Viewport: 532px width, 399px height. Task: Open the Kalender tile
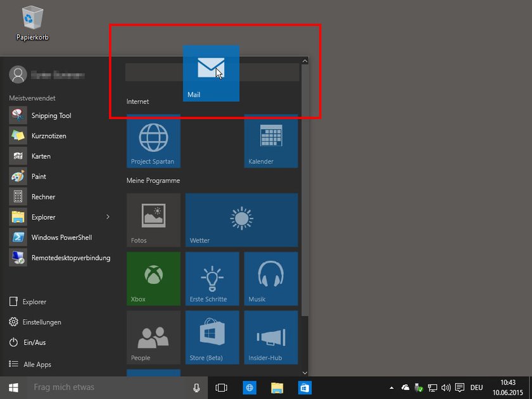271,141
